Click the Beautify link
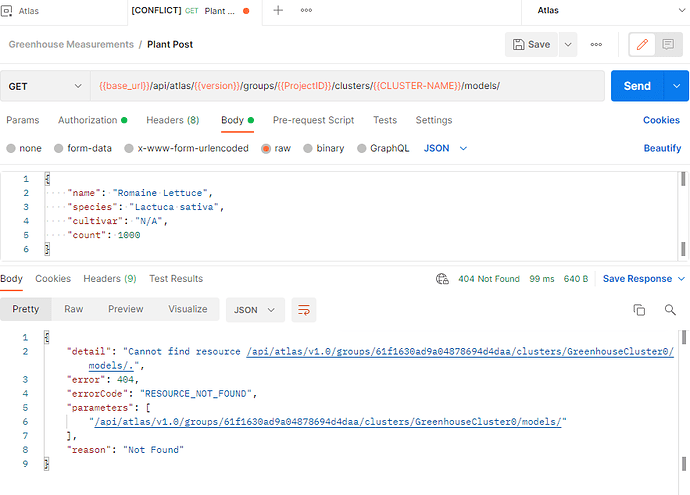 pos(662,149)
